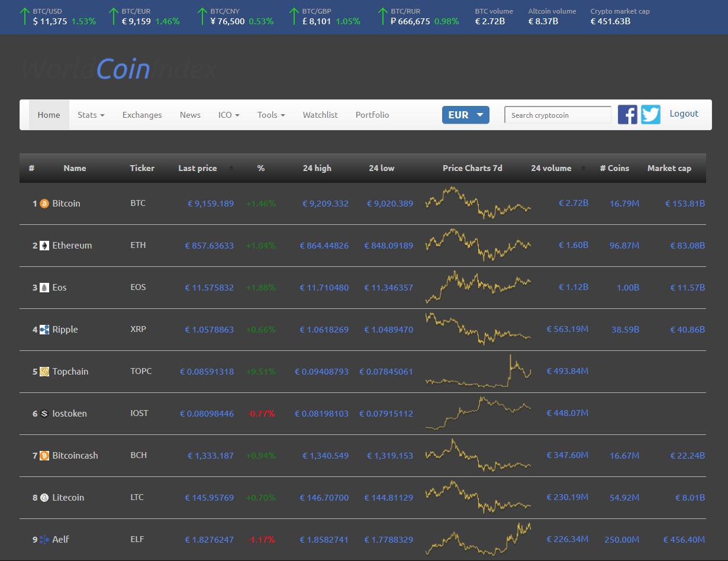Viewport: 728px width, 561px height.
Task: Open the Topchain coin page link
Action: (70, 372)
